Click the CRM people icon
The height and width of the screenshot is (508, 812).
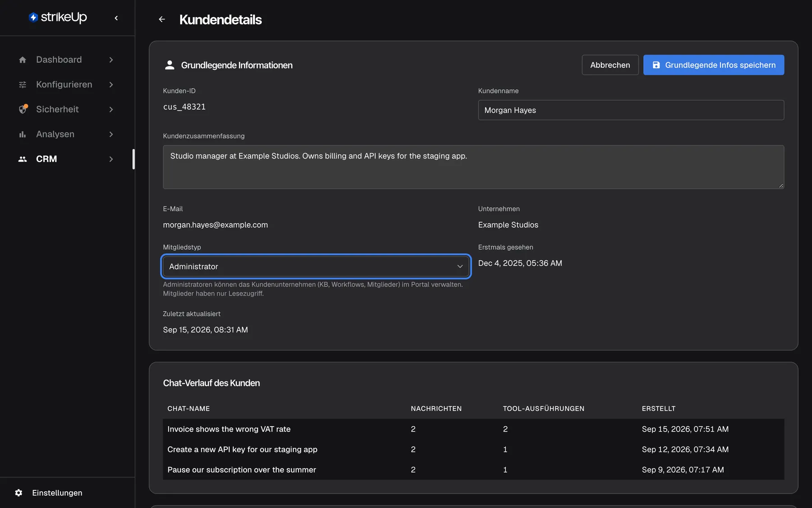tap(23, 159)
